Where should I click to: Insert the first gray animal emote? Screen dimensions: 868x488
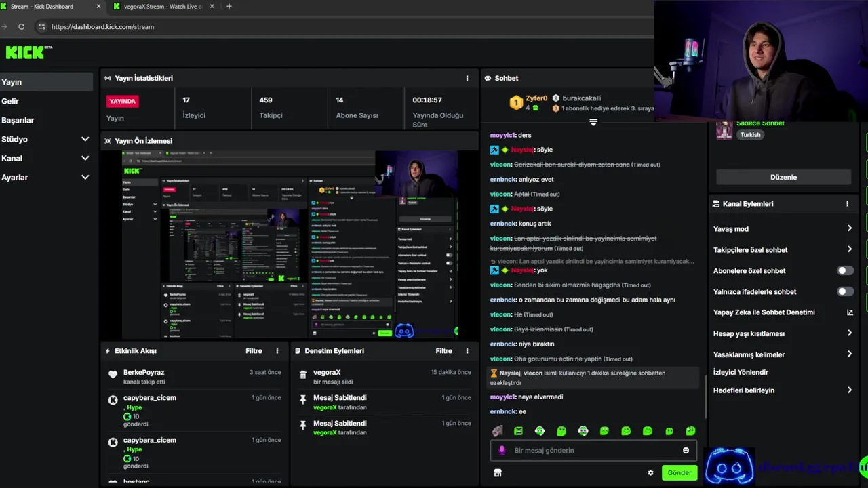(x=497, y=431)
